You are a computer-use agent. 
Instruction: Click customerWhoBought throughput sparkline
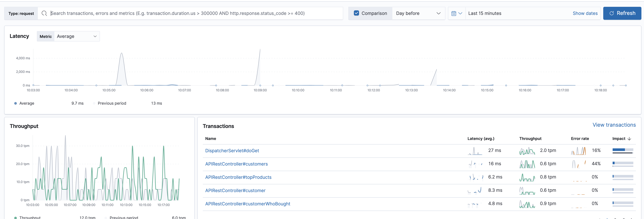pyautogui.click(x=527, y=204)
